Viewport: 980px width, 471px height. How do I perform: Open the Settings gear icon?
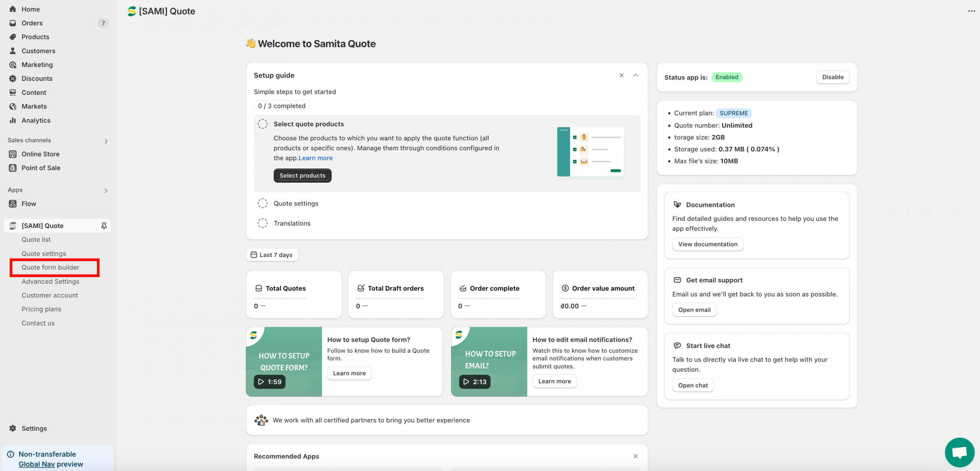(x=13, y=428)
